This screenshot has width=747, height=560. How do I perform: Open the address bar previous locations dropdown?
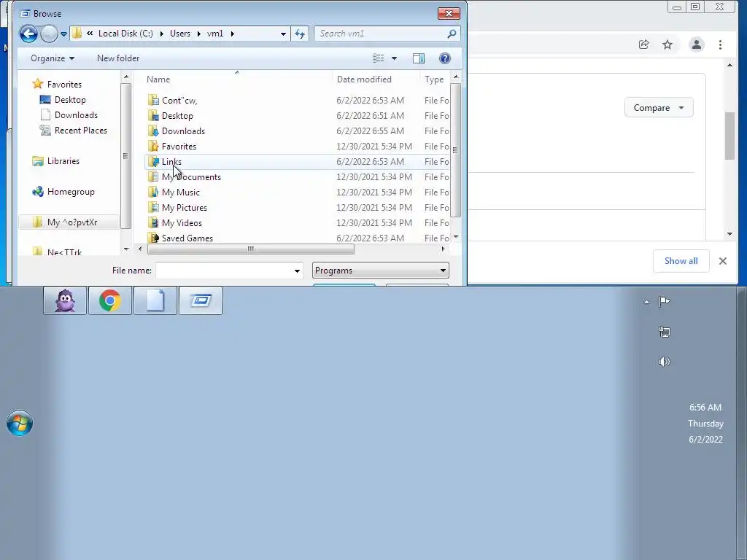pyautogui.click(x=283, y=34)
